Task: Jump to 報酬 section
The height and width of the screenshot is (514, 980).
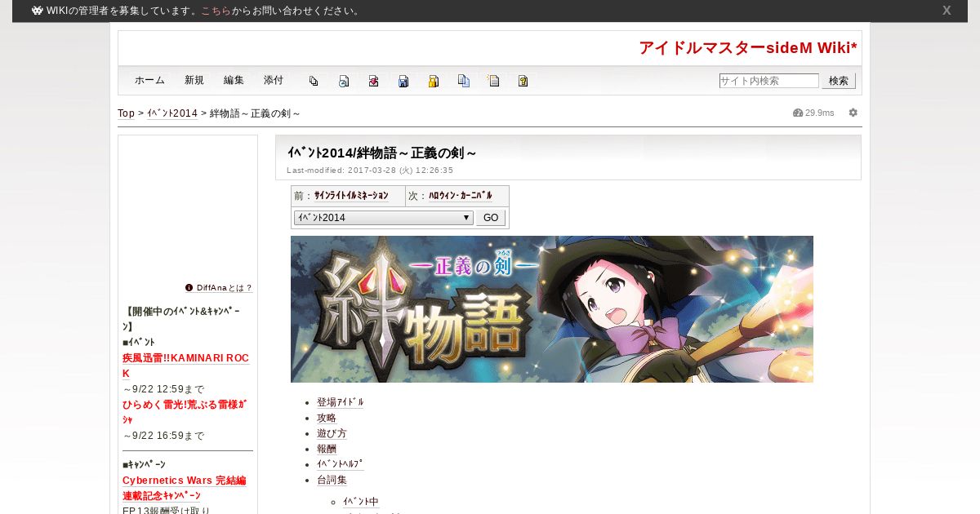Action: [327, 449]
